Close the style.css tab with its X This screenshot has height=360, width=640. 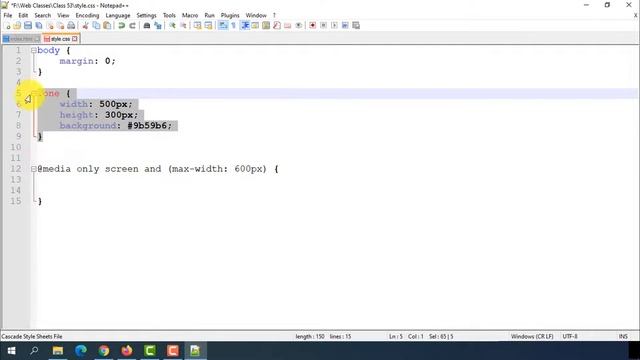[75, 39]
